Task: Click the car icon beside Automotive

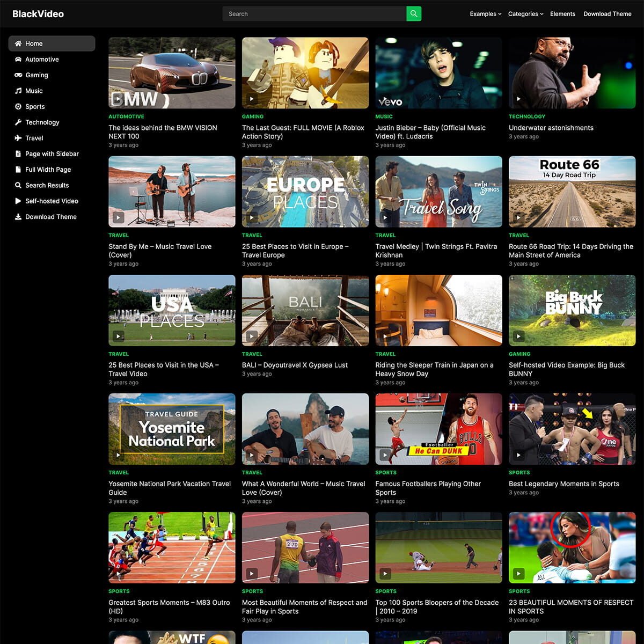Action: point(18,60)
